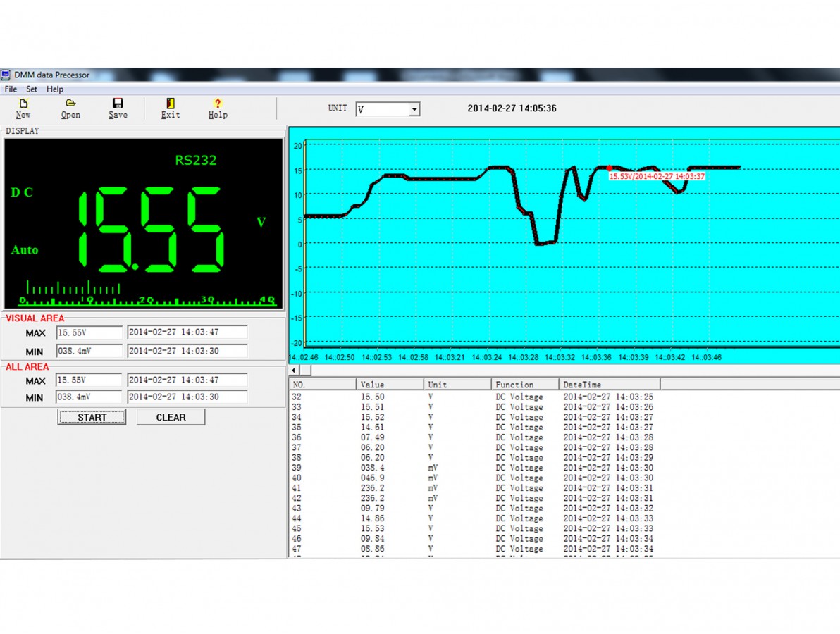Click the CLEAR button
The width and height of the screenshot is (840, 634).
[171, 417]
